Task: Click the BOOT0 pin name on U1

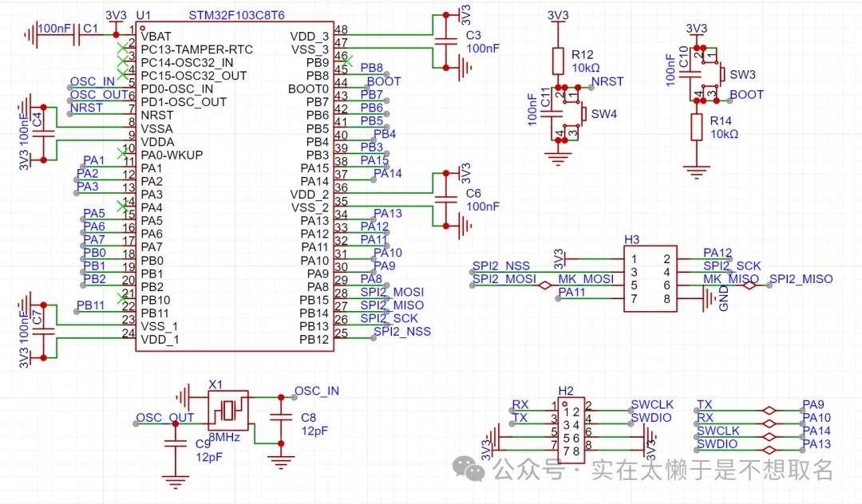Action: [308, 89]
